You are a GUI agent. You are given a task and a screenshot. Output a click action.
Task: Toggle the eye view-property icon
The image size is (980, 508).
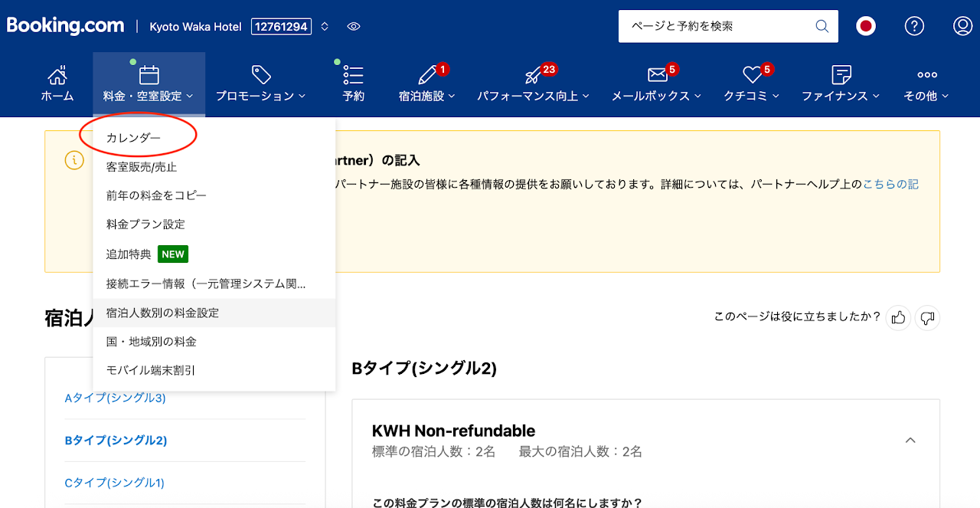coord(354,27)
